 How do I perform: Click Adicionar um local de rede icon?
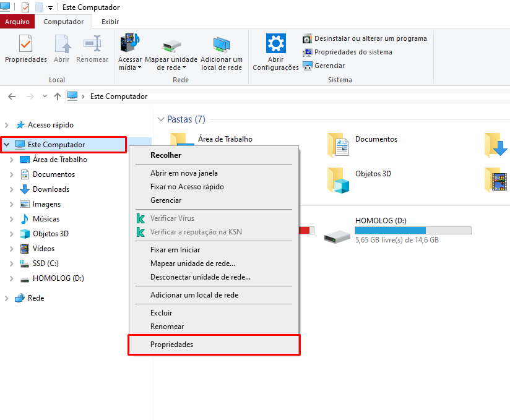pyautogui.click(x=222, y=45)
